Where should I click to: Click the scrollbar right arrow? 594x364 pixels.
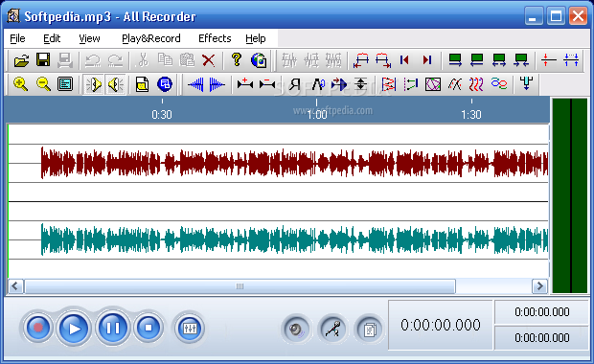tap(539, 286)
